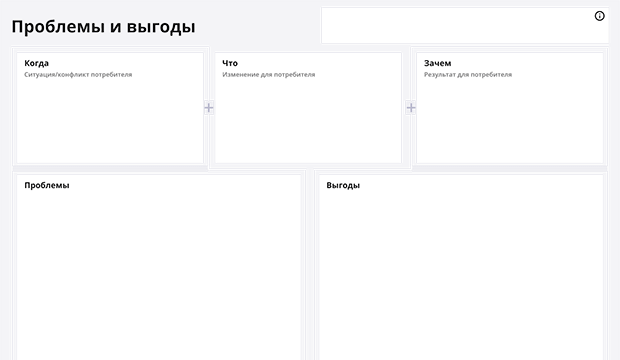Screen dimensions: 620x360
Task: Click the plus between Что and Зачем
Action: point(411,108)
